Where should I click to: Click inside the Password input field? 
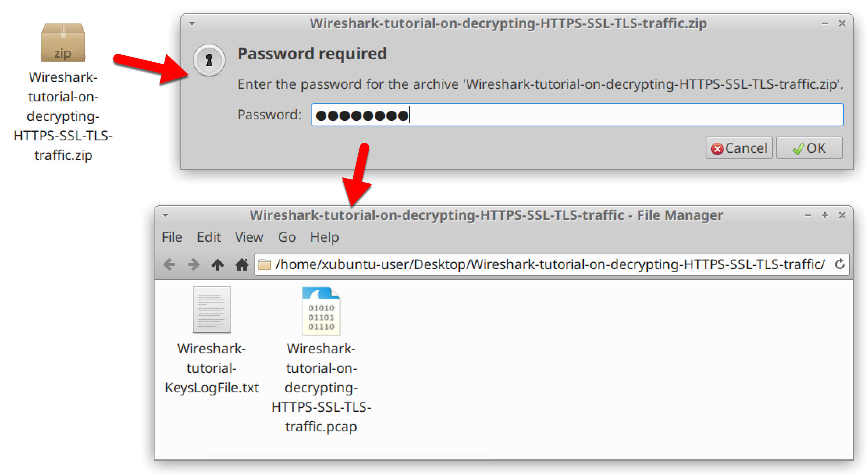click(546, 115)
